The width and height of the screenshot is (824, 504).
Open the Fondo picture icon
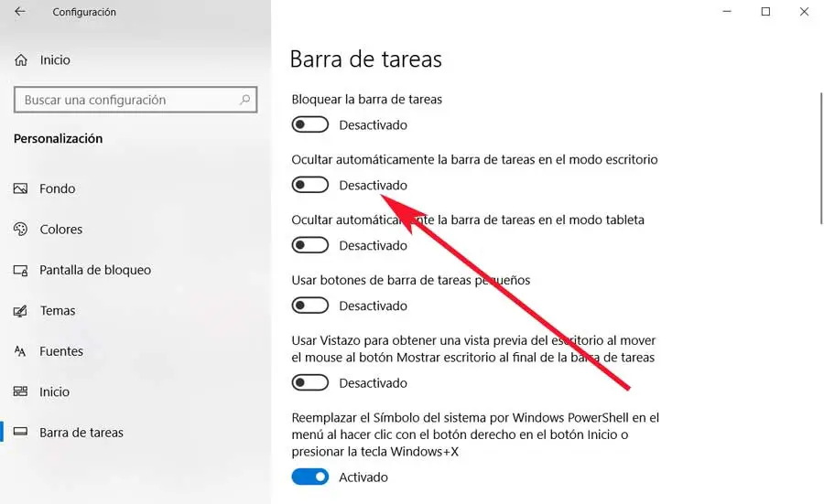[x=20, y=188]
